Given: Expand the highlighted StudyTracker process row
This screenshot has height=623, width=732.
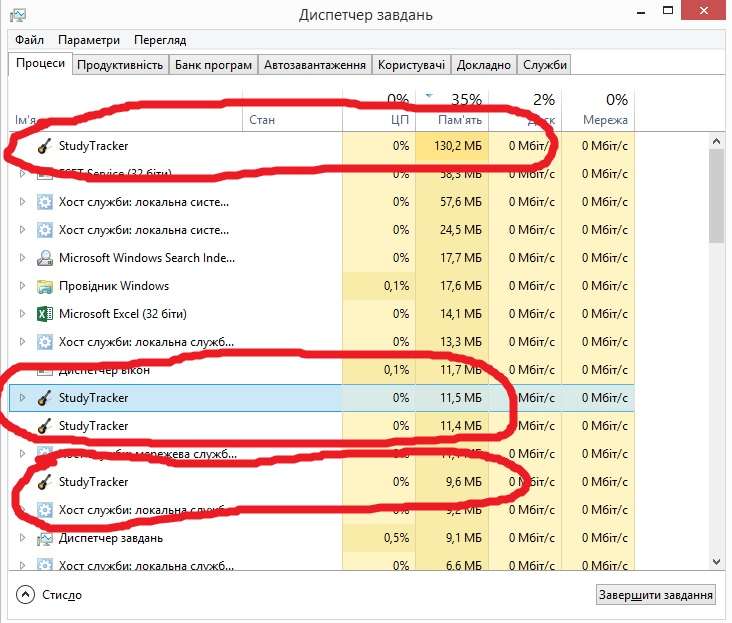Looking at the screenshot, I should click(23, 398).
